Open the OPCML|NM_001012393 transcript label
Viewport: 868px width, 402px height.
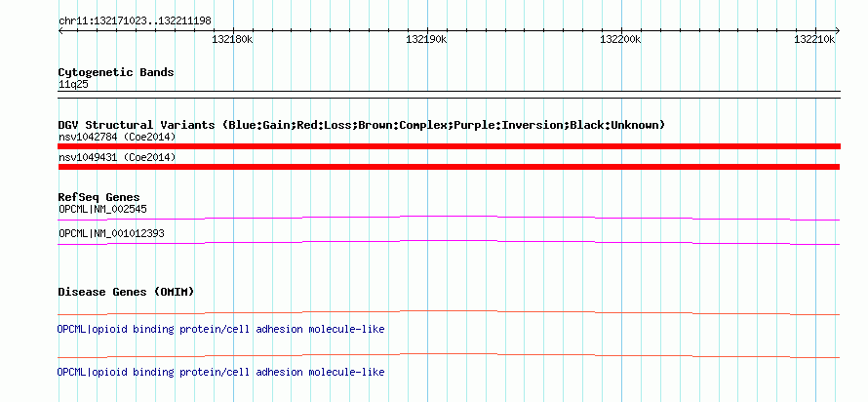coord(111,233)
